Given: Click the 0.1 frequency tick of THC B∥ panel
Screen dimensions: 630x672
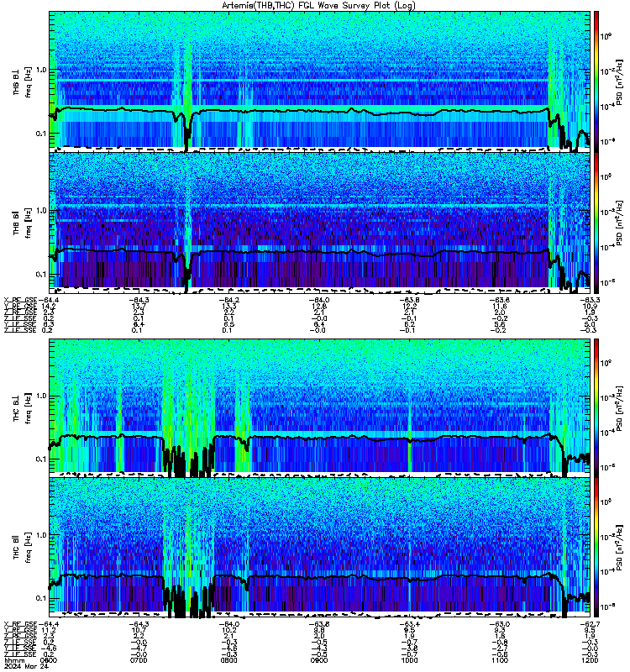Looking at the screenshot, I should pos(41,598).
